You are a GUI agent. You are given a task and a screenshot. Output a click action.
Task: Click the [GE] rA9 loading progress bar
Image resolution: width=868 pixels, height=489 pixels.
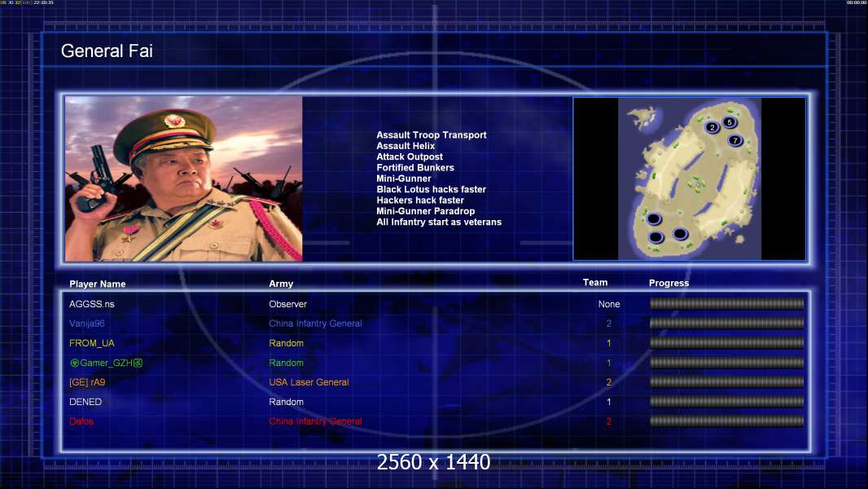[x=727, y=382]
